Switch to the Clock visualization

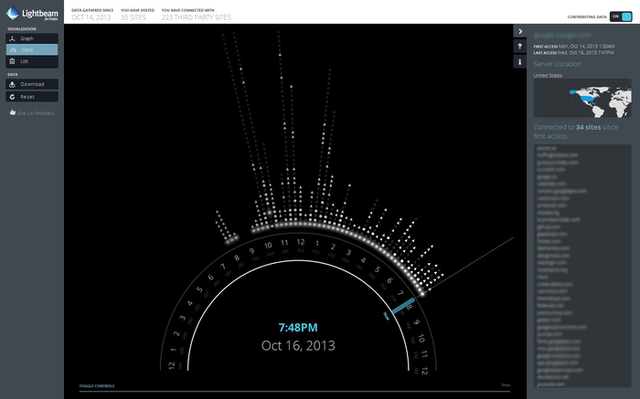[x=32, y=50]
